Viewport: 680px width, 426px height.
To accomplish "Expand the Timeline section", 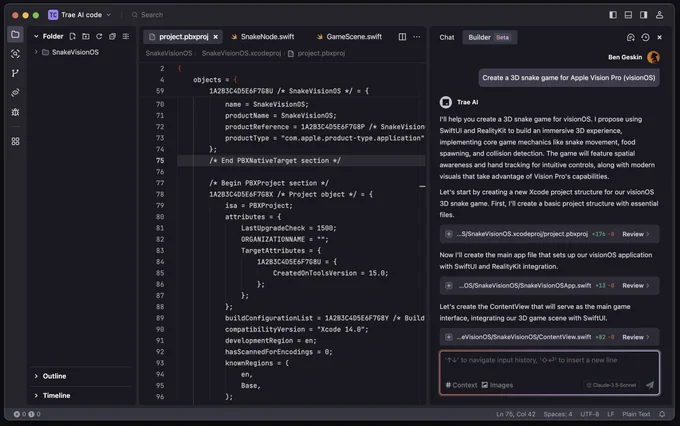I will (x=36, y=396).
